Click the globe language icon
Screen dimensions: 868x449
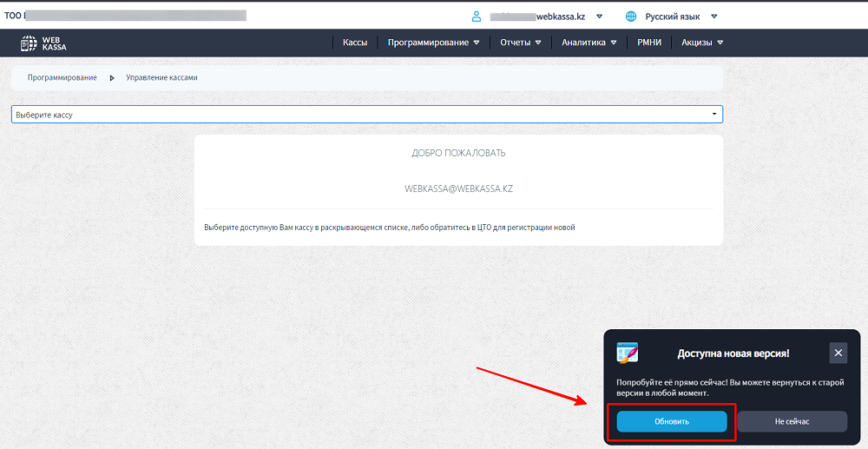pos(630,17)
